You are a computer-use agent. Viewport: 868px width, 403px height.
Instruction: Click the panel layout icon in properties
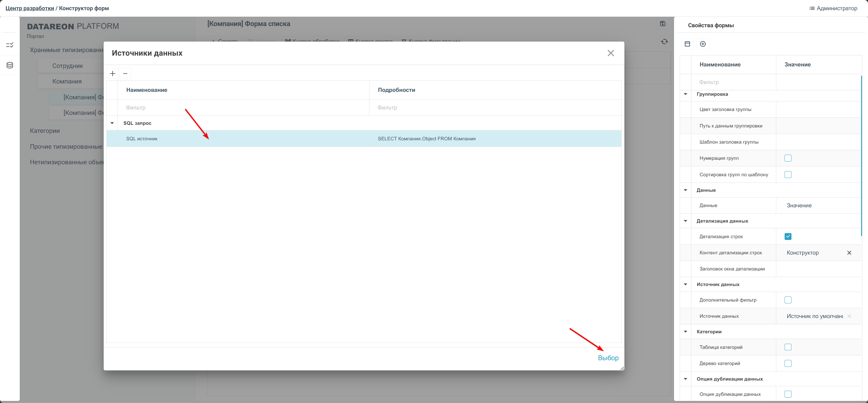(687, 44)
